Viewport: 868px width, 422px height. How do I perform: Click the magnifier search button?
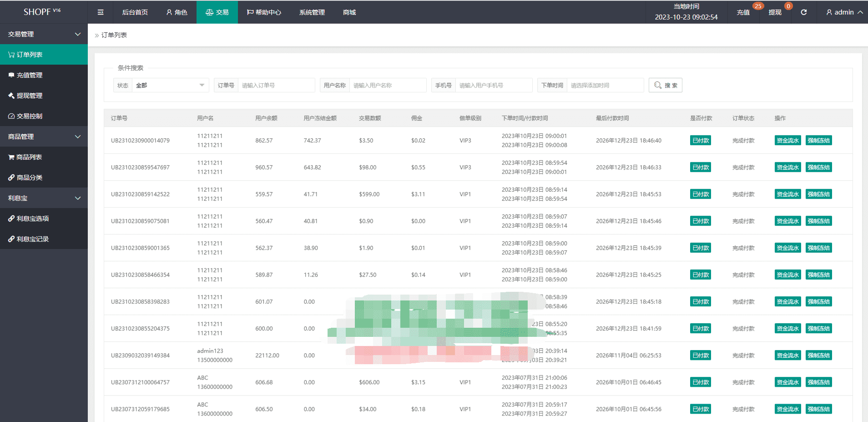tap(665, 85)
